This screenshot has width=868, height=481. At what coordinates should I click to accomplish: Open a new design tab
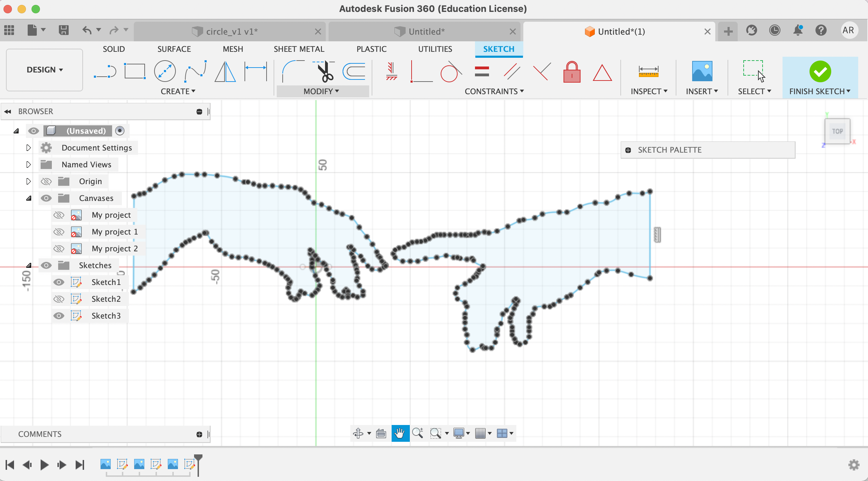pos(728,32)
